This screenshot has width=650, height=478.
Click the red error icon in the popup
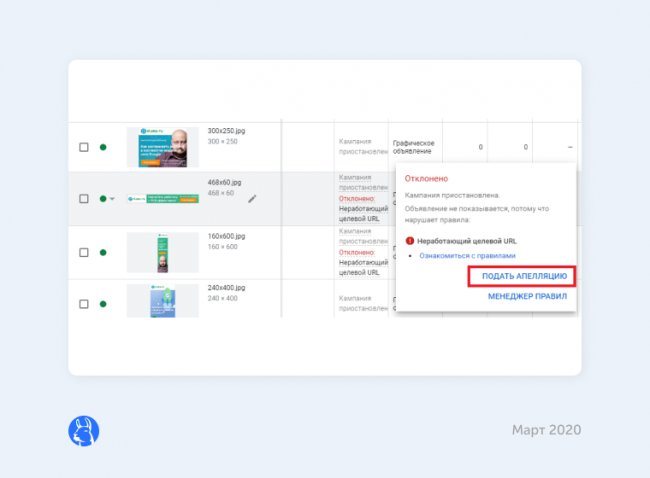[x=409, y=241]
